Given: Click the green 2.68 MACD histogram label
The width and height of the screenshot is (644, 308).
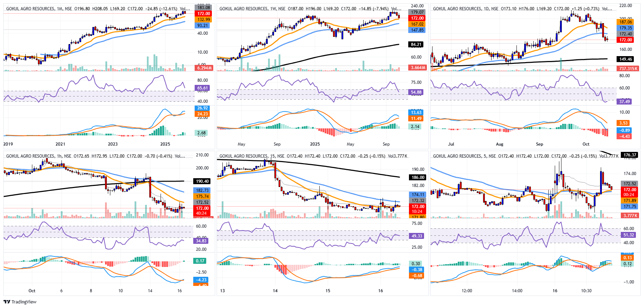Looking at the screenshot, I should point(202,133).
